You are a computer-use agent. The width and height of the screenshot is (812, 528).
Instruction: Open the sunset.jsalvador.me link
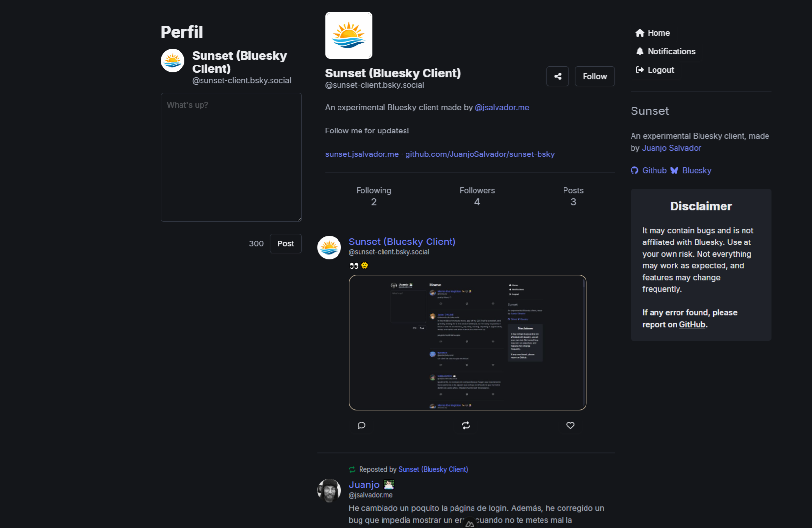[x=362, y=154]
